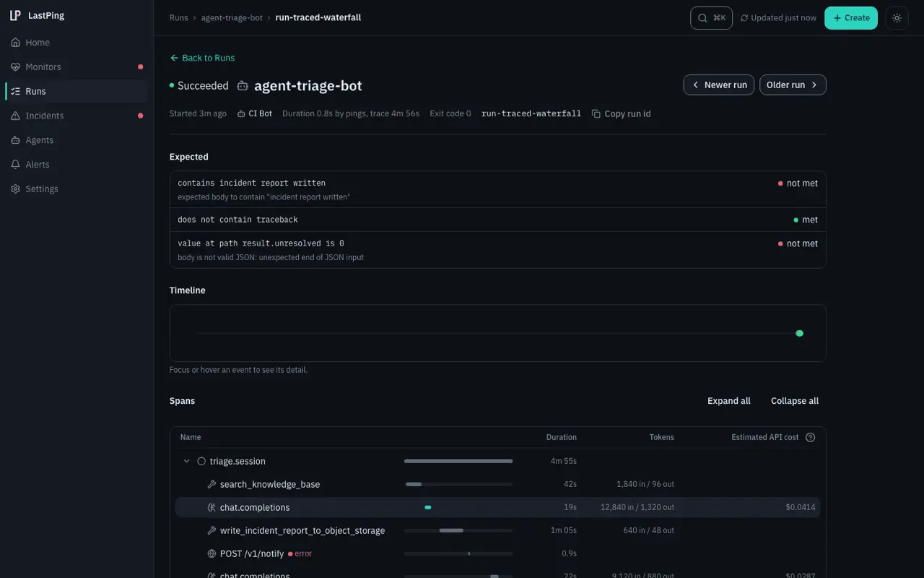
Task: Open Incidents in the sidebar
Action: (77, 116)
